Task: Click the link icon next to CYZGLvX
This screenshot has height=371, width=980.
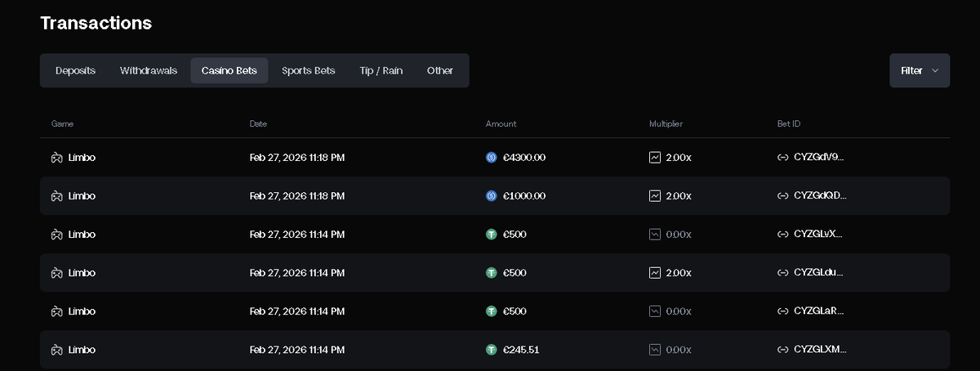Action: pos(783,235)
